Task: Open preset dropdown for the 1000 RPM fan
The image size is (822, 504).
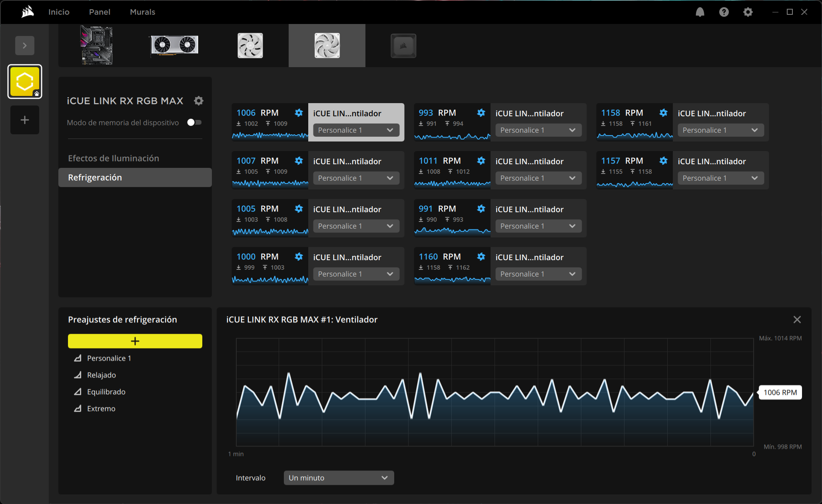Action: 356,274
